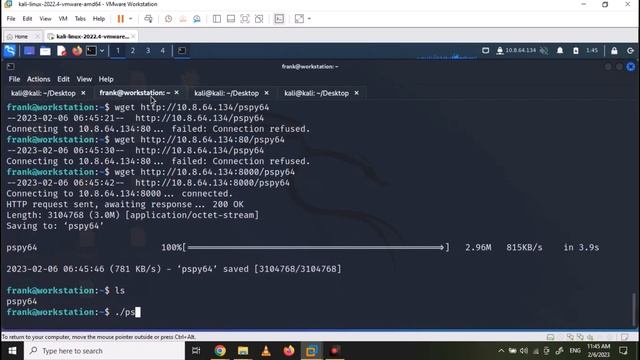The width and height of the screenshot is (640, 360).
Task: Click the terminal scrollbar
Action: 633,309
